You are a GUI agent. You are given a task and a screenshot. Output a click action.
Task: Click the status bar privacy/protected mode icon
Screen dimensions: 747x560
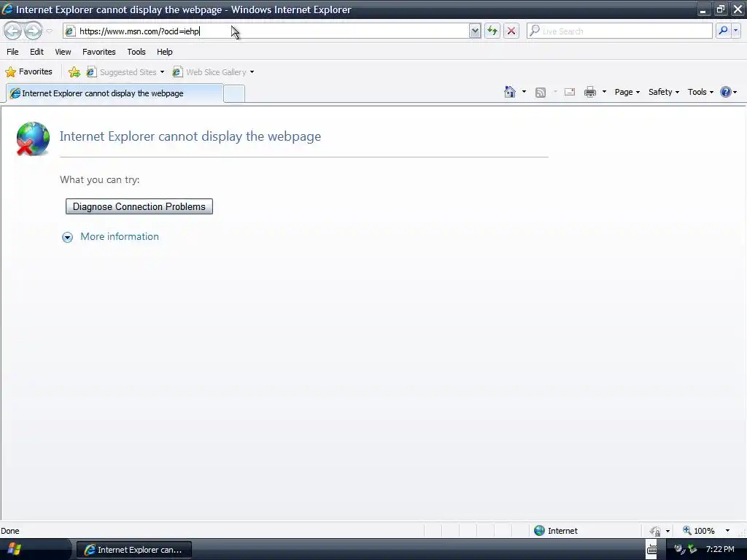656,531
